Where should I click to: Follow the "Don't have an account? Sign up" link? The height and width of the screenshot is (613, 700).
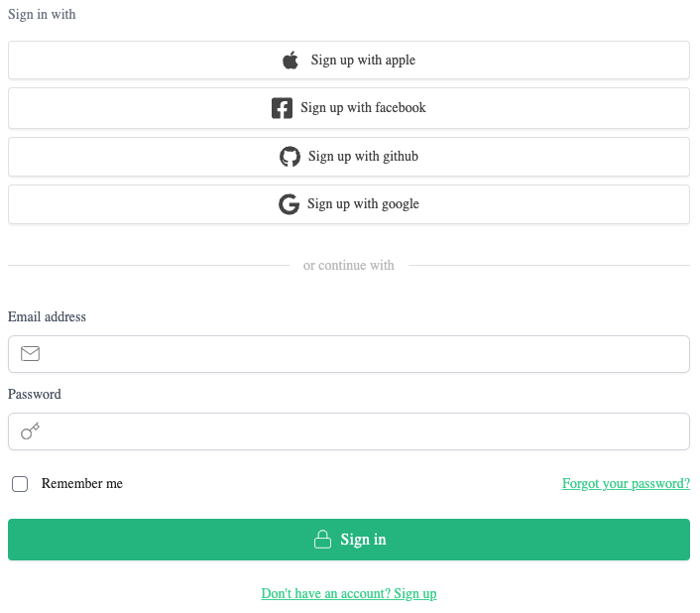coord(349,594)
